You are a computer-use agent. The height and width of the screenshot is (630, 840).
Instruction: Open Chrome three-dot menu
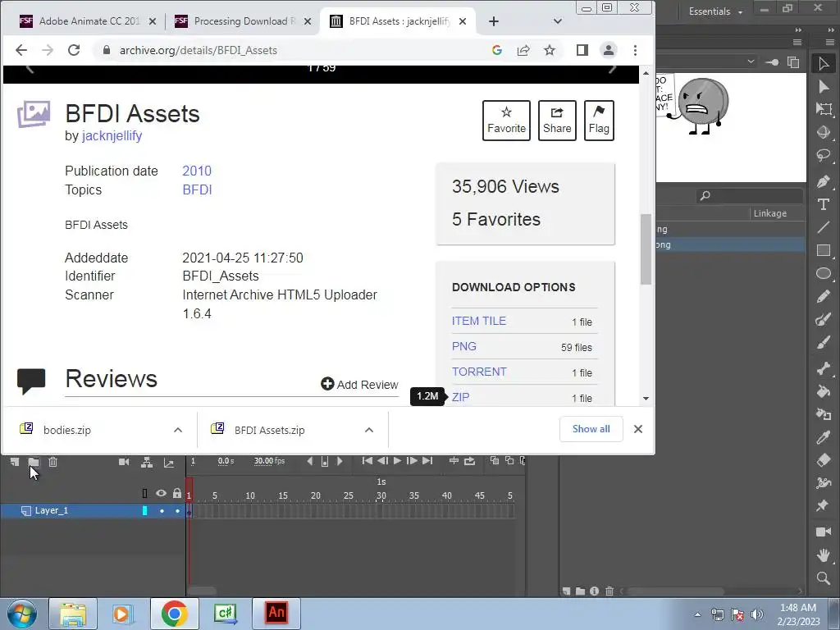(636, 50)
